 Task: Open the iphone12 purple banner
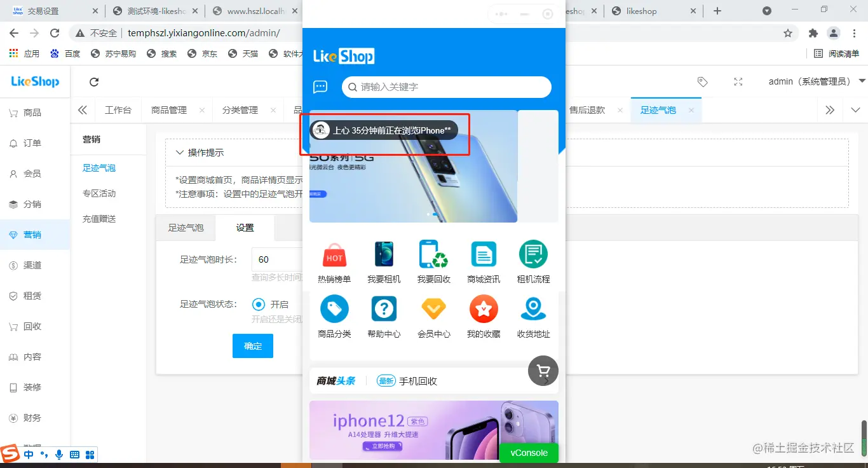click(434, 430)
